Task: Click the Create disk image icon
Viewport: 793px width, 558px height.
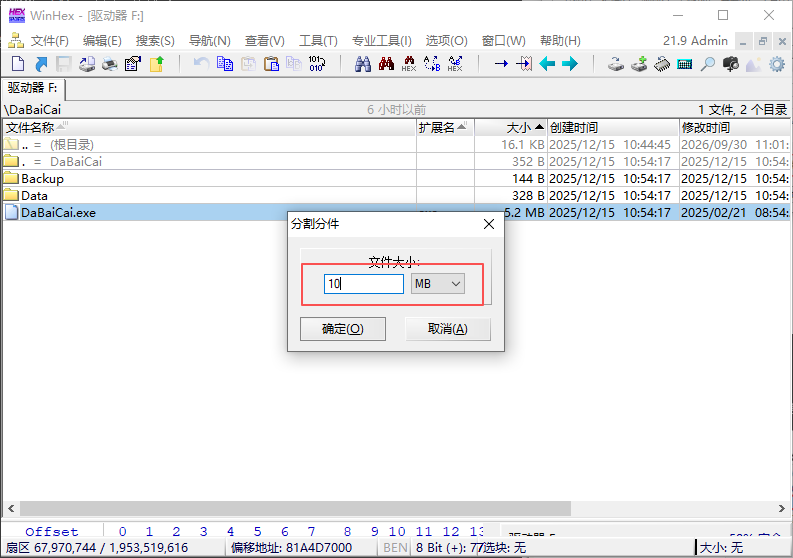Action: [86, 64]
